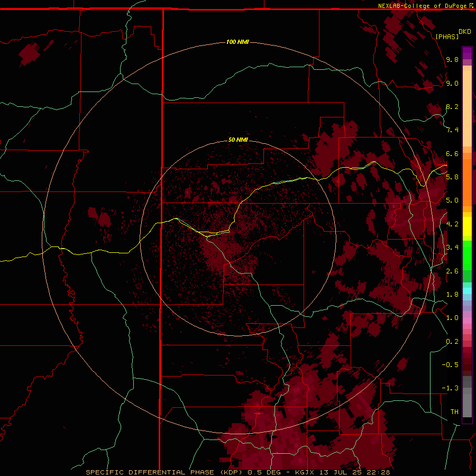Image resolution: width=476 pixels, height=476 pixels.
Task: Click the 1.8 legend value
Action: (452, 295)
